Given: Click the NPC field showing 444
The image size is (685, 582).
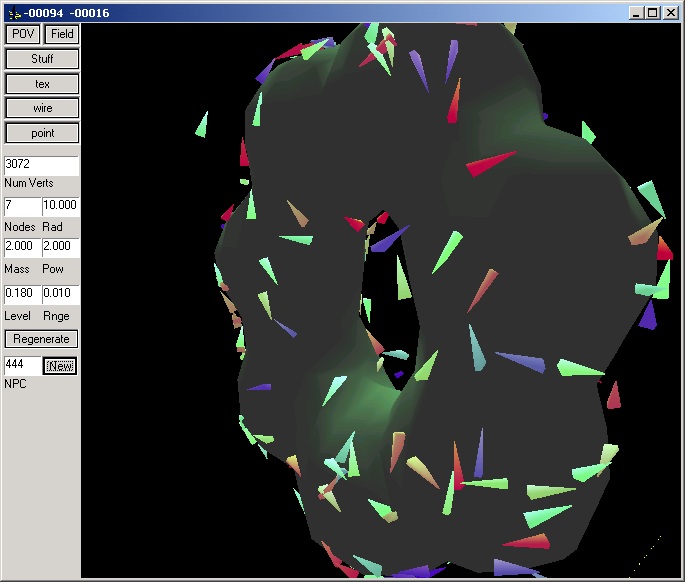Looking at the screenshot, I should (x=22, y=365).
